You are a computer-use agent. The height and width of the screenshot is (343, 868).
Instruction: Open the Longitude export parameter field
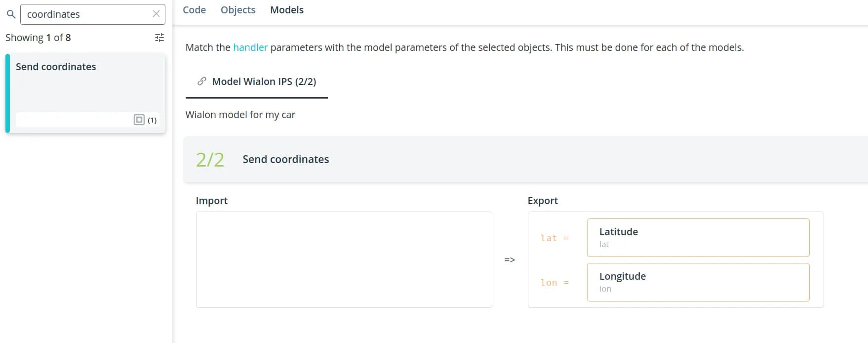pos(698,282)
